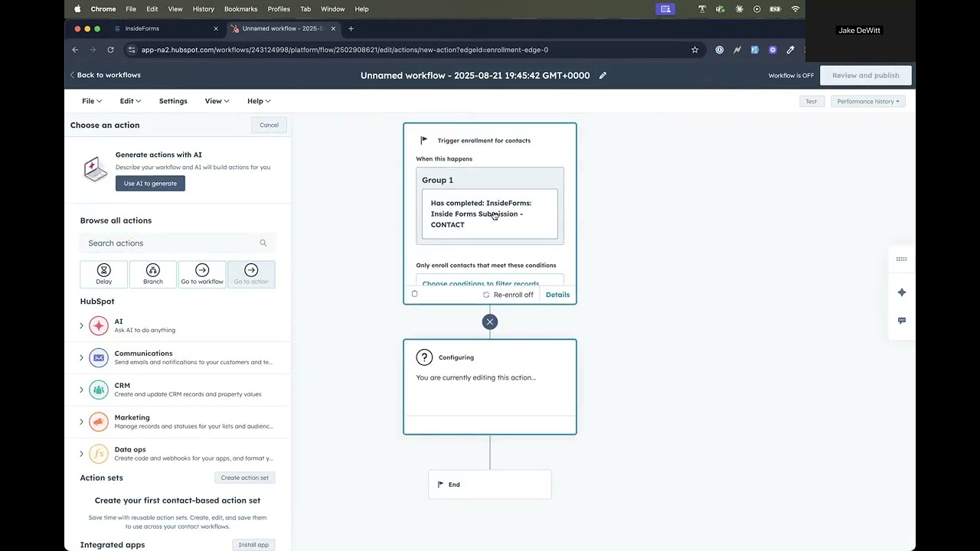Open a new browser tab with plus

351,28
